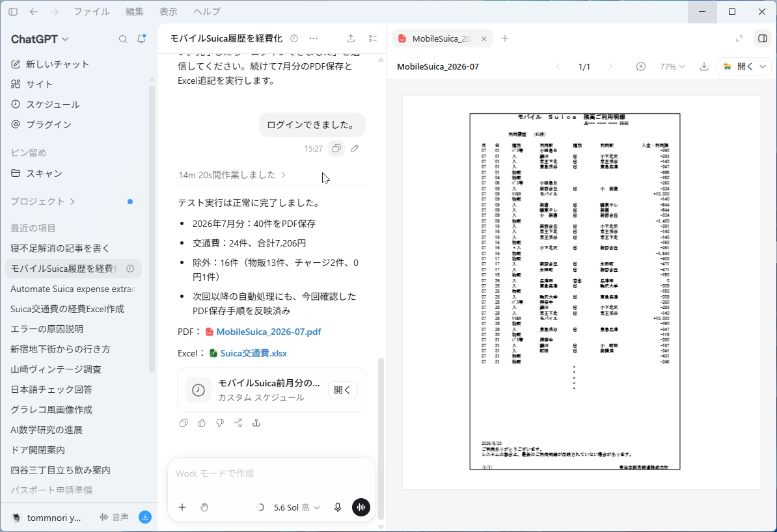Screen dimensions: 777x532
Task: Start voice mode with the black waveform button
Action: tap(361, 507)
